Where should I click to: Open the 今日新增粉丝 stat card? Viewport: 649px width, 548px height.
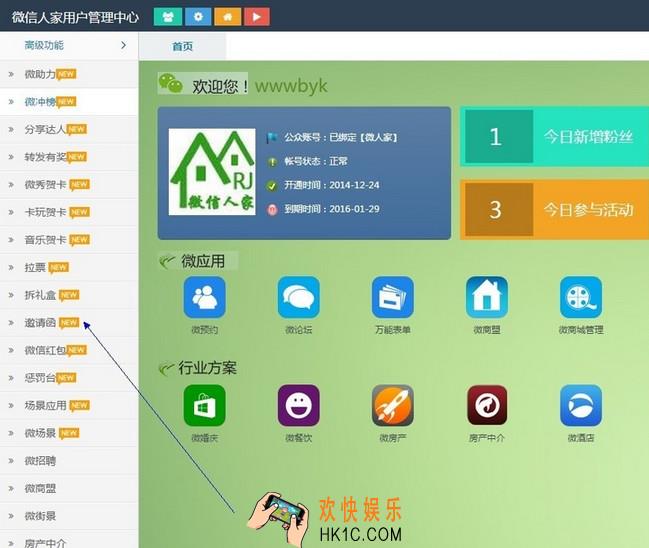click(555, 136)
